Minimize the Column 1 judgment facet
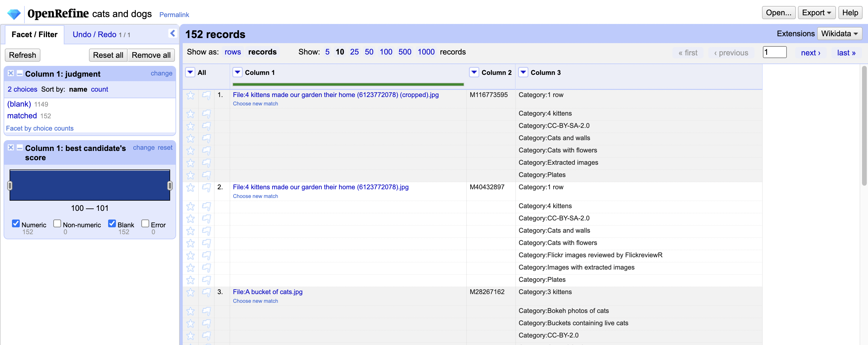Viewport: 868px width, 345px height. (19, 73)
